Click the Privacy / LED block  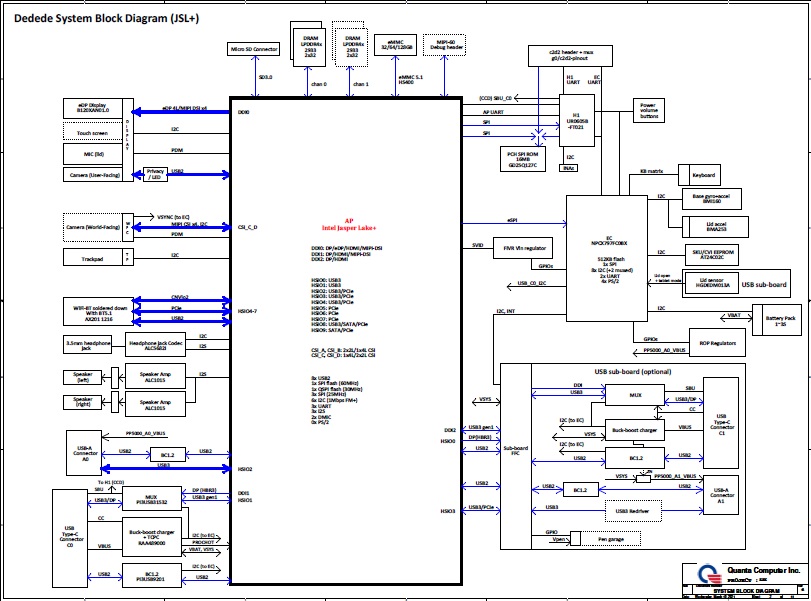[155, 174]
